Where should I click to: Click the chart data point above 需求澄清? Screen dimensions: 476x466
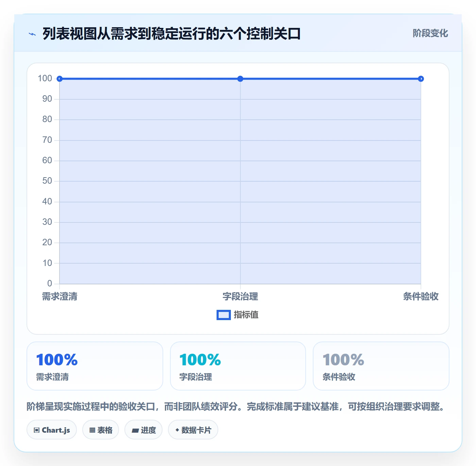pos(60,79)
